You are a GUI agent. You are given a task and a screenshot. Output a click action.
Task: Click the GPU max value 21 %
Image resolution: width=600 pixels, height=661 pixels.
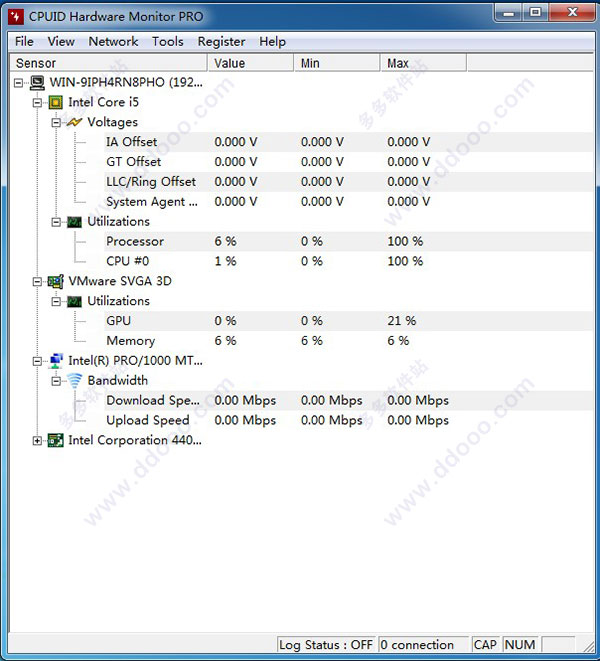[x=401, y=321]
